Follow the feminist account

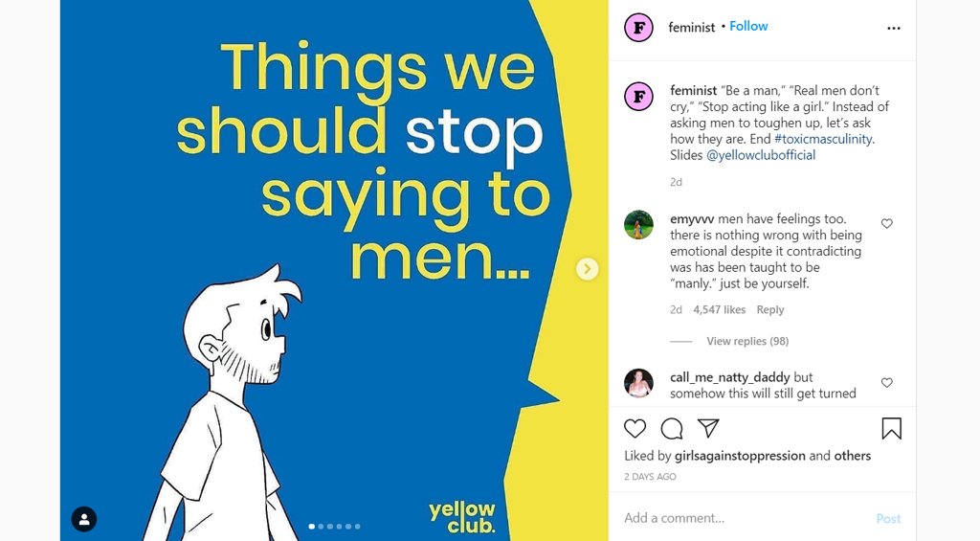[748, 26]
